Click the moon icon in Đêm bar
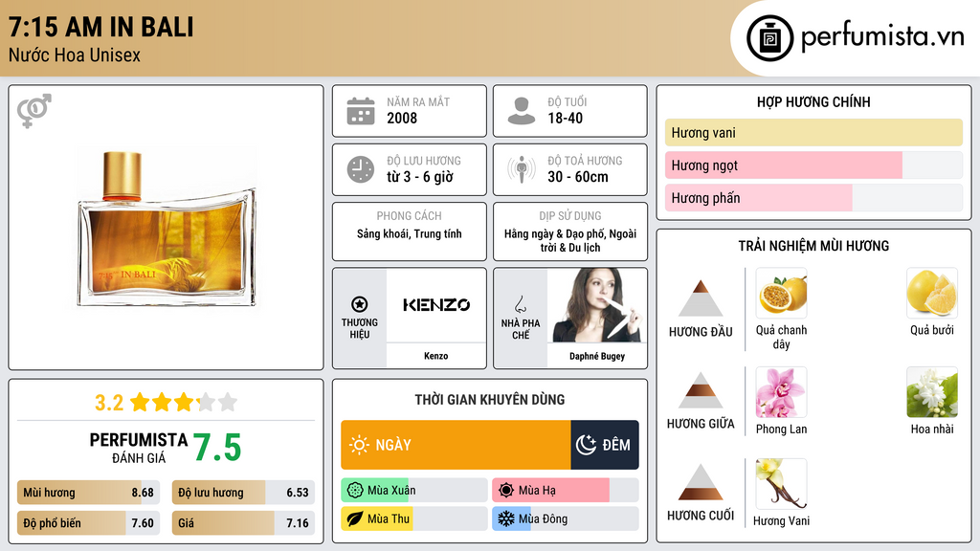 (586, 445)
